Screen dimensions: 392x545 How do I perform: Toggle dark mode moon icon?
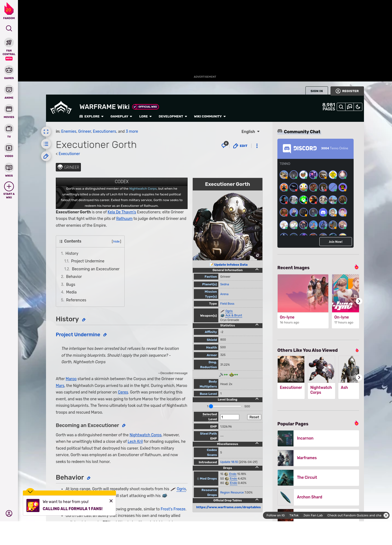point(358,107)
